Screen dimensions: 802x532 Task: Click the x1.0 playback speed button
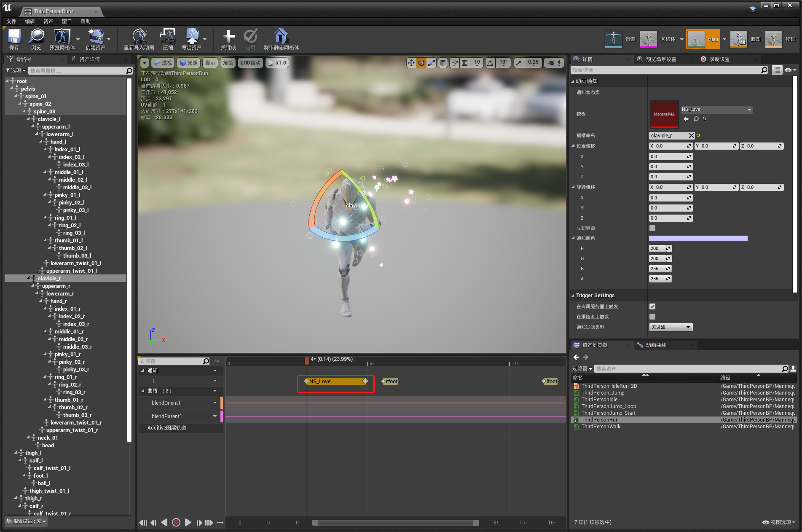[x=277, y=63]
